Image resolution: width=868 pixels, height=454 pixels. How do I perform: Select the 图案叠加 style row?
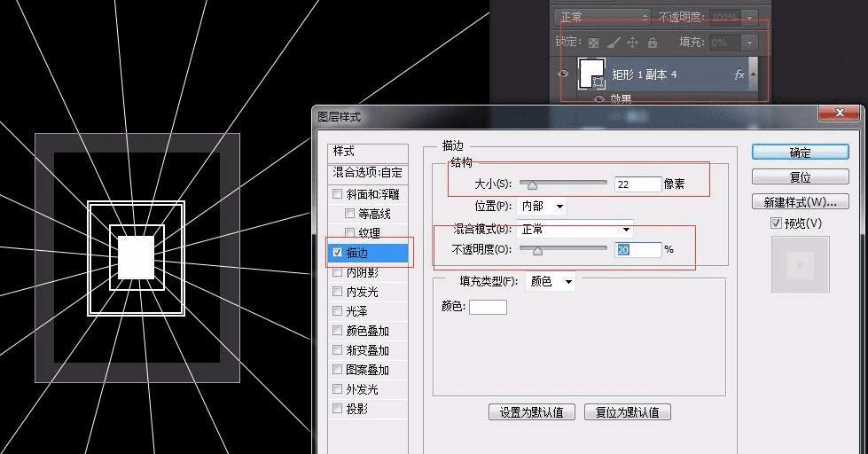368,369
